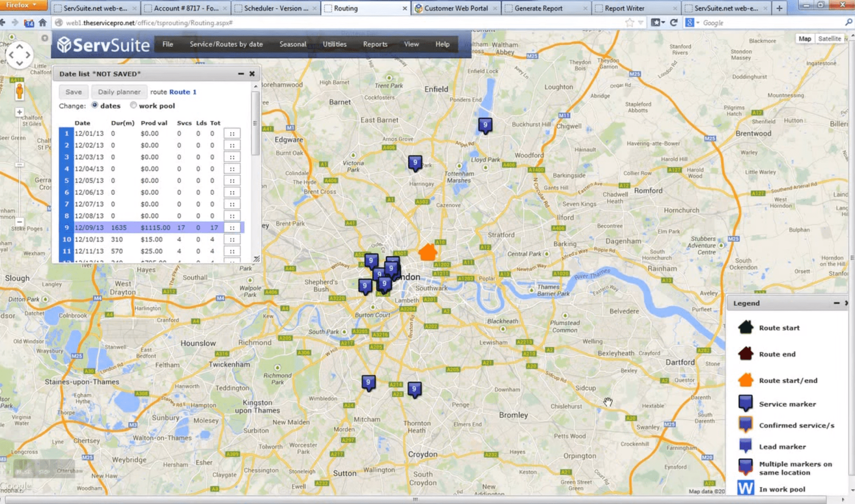Viewport: 855px width, 504px height.
Task: Switch map to Satellite view
Action: 829,39
